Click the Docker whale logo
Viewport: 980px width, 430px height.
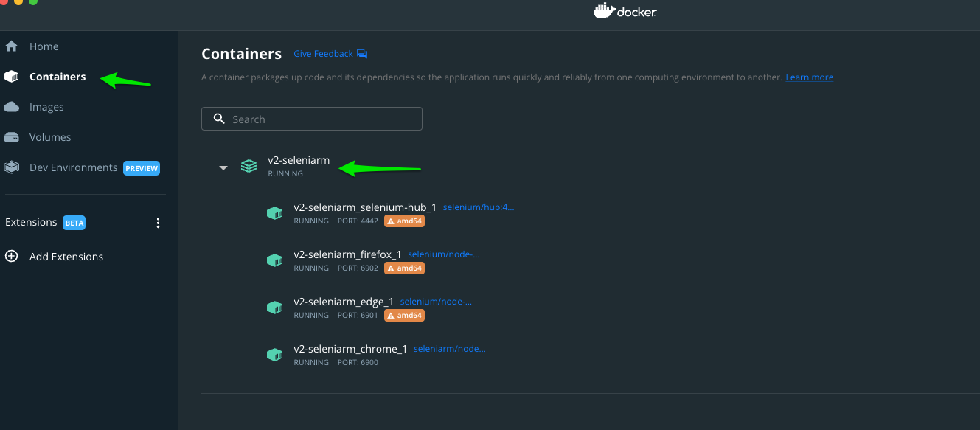604,10
